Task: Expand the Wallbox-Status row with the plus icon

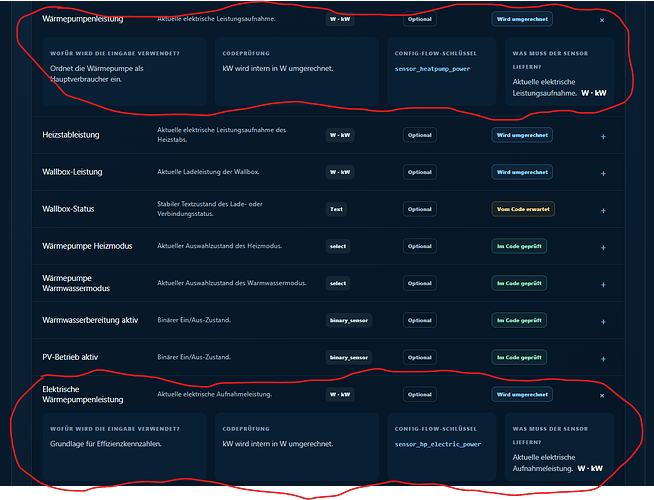Action: tap(603, 211)
